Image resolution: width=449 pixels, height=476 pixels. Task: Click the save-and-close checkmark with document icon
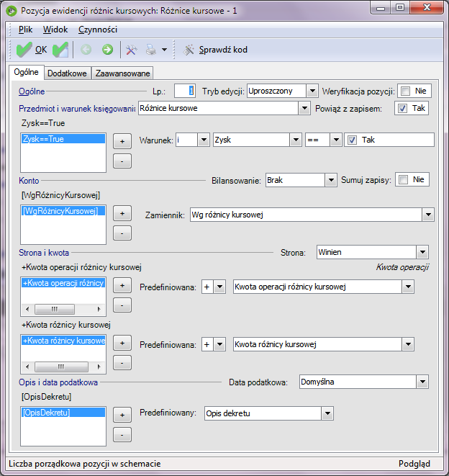[60, 50]
